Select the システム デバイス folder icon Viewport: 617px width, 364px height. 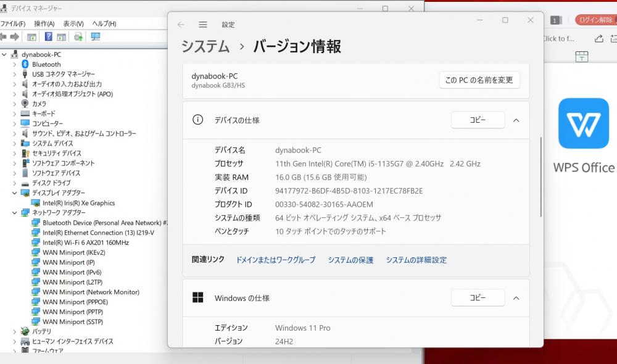[25, 143]
